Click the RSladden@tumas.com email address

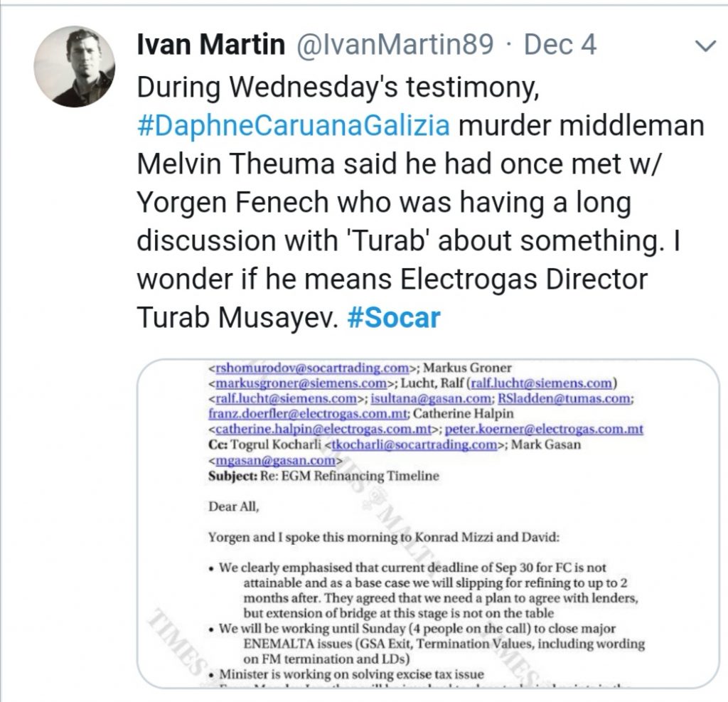click(x=564, y=398)
